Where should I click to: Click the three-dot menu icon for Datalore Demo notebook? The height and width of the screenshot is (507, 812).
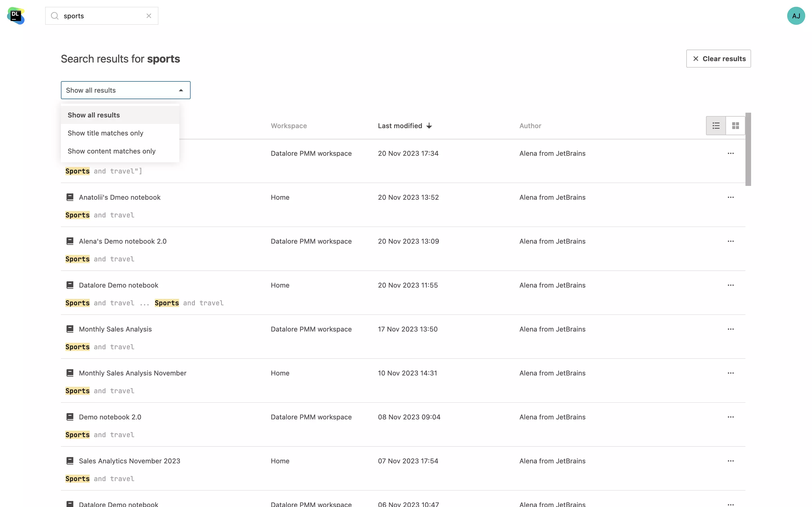click(731, 285)
